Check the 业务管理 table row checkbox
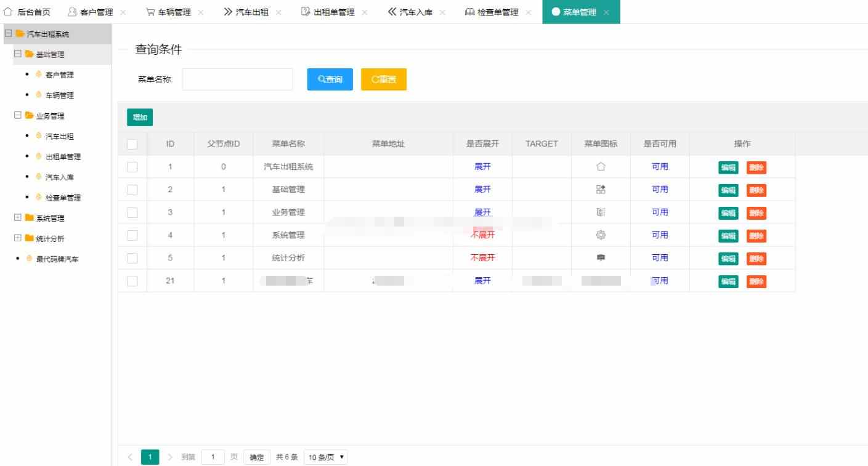Image resolution: width=868 pixels, height=466 pixels. (132, 212)
